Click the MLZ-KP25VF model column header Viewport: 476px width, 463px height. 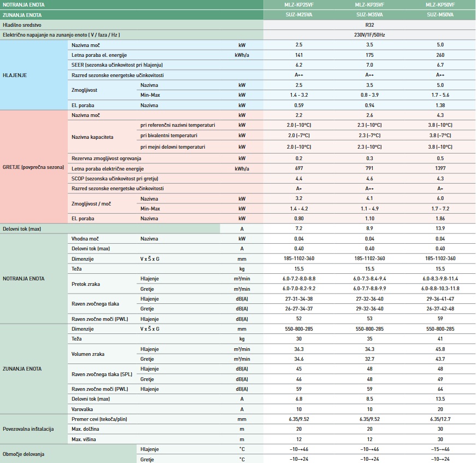(299, 5)
